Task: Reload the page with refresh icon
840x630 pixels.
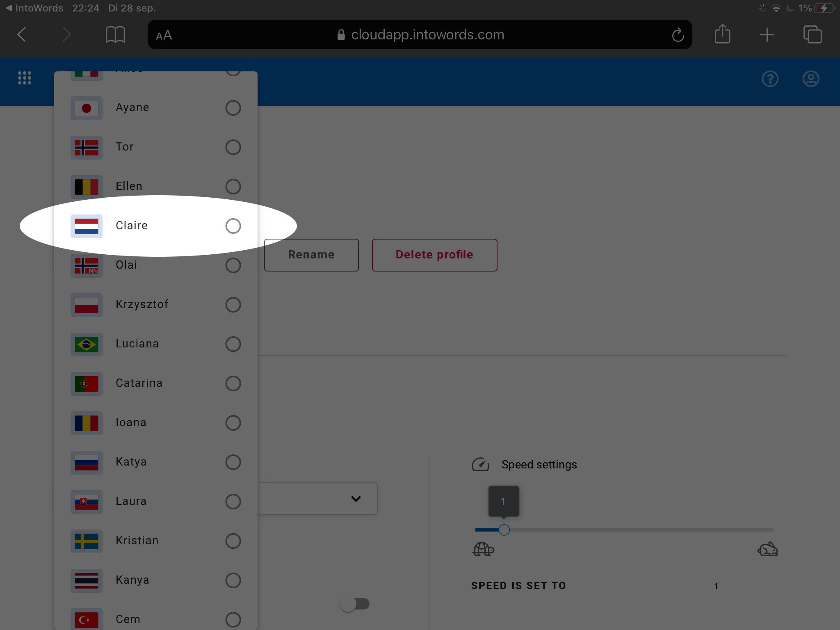Action: click(678, 35)
